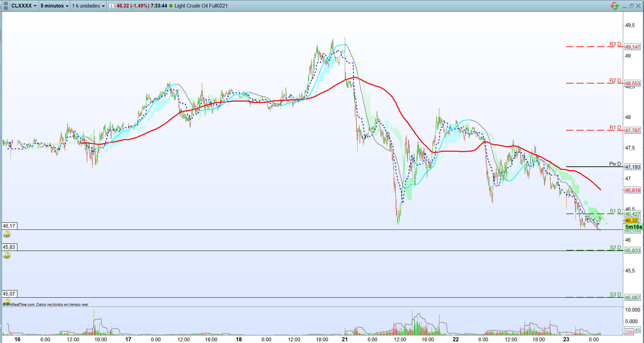
Task: Open the 1 k unidades dropdown
Action: (x=88, y=6)
